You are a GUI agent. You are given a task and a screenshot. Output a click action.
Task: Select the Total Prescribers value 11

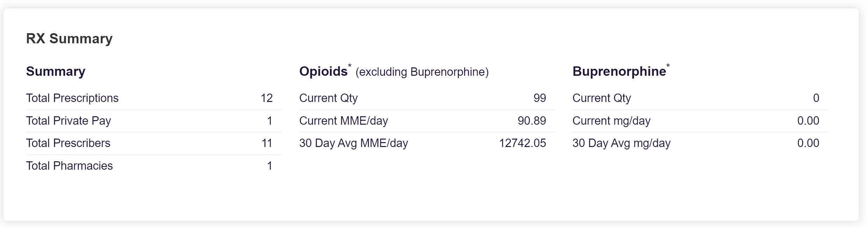267,143
